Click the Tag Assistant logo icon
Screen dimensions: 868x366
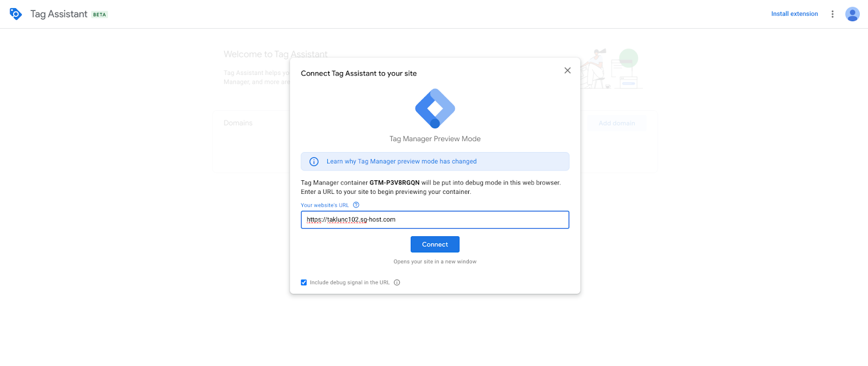point(16,14)
